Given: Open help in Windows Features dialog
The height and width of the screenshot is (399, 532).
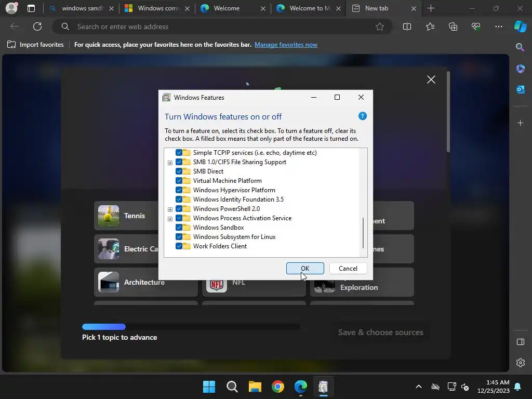Looking at the screenshot, I should (362, 116).
